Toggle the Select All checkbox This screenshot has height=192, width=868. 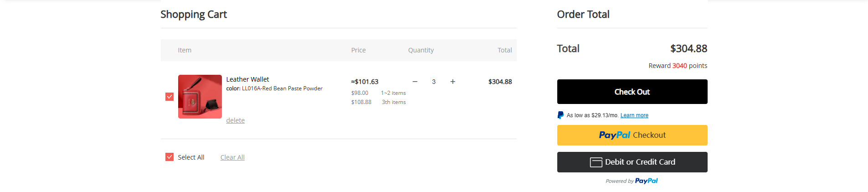[169, 157]
